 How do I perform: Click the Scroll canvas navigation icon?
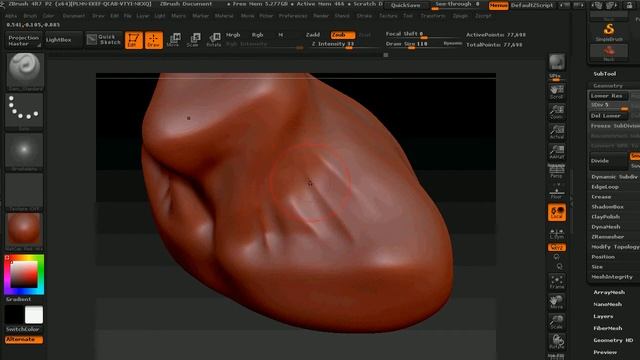(x=557, y=91)
